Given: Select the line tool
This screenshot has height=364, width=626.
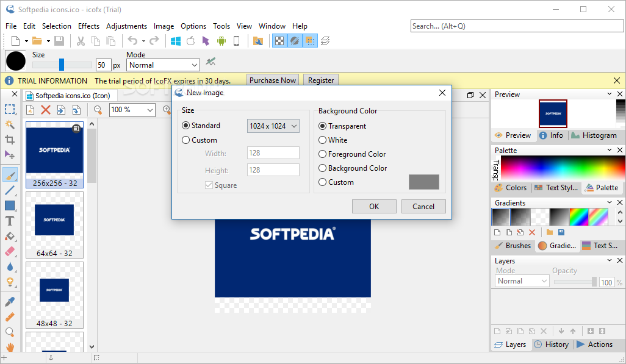Looking at the screenshot, I should pyautogui.click(x=10, y=190).
